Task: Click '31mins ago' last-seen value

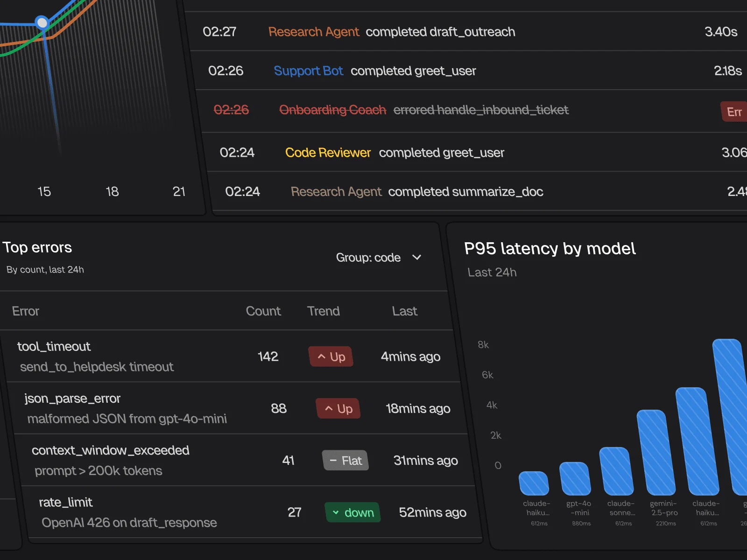Action: pos(426,461)
